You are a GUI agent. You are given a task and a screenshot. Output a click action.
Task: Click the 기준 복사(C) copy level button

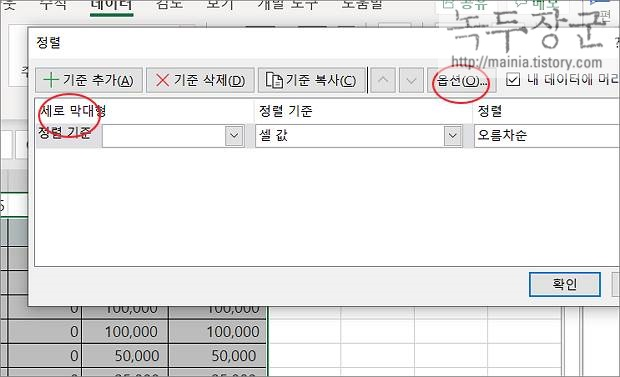click(312, 80)
